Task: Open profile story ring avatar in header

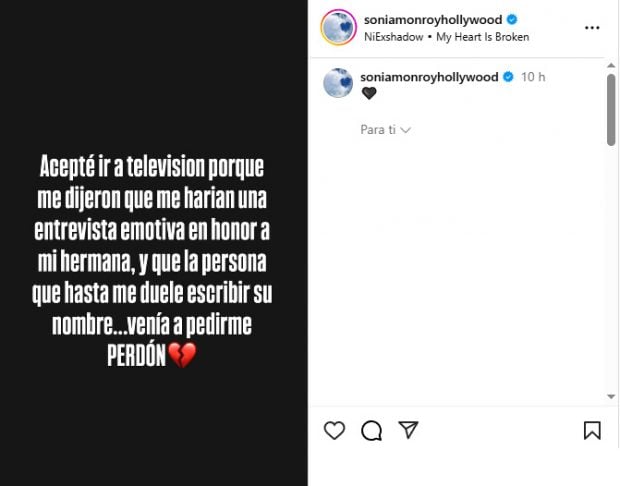Action: [339, 27]
